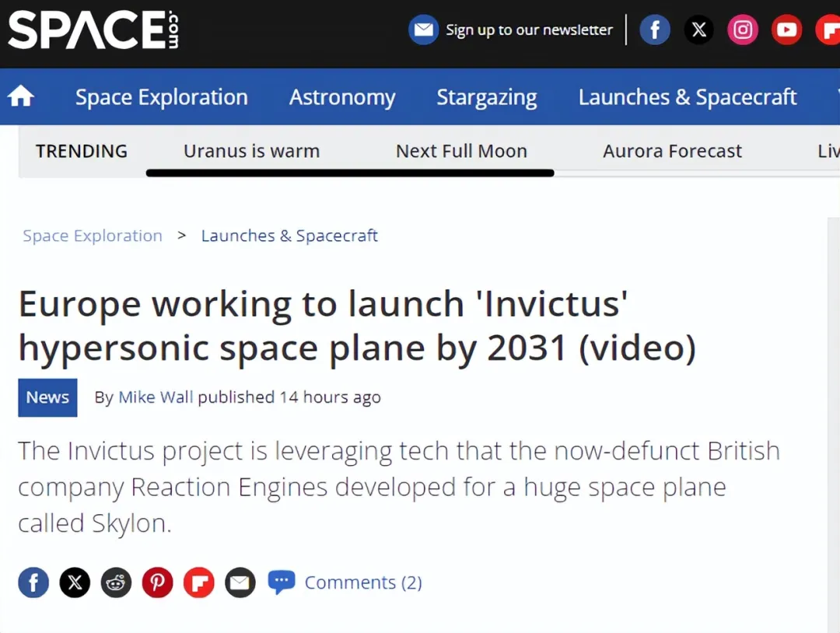The image size is (840, 633).
Task: Click the Launches & Spacecraft breadcrumb link
Action: coord(289,236)
